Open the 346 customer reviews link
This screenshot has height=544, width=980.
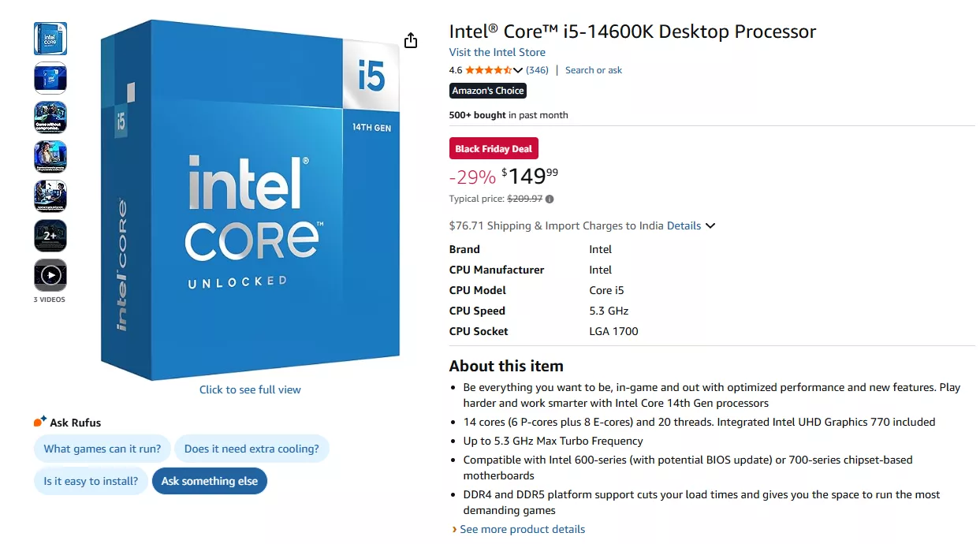point(537,70)
